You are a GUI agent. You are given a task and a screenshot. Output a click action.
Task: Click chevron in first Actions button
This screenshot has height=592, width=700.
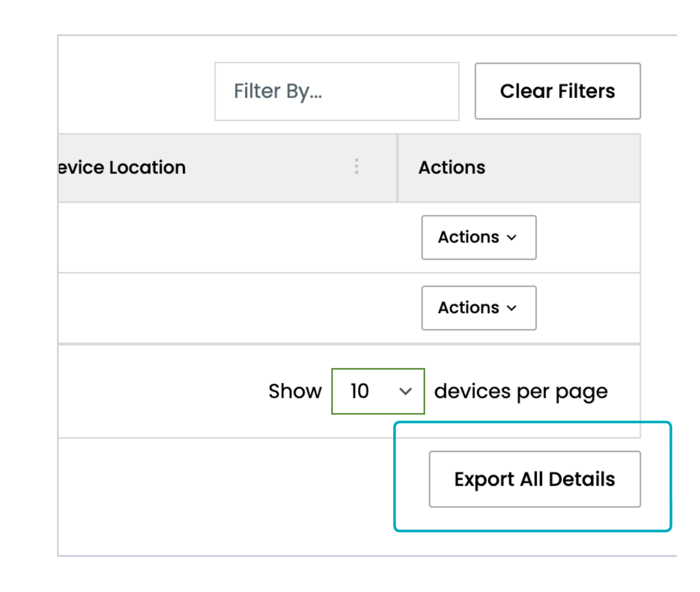click(x=511, y=238)
